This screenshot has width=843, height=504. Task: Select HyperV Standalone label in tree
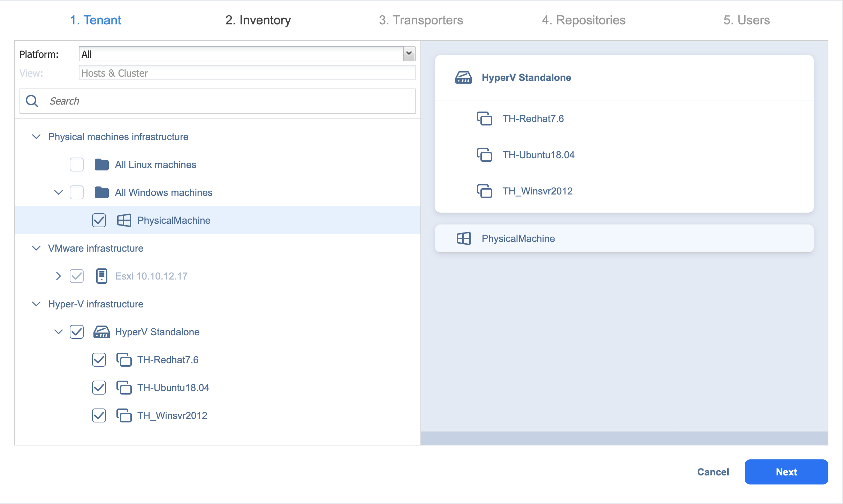pos(157,332)
